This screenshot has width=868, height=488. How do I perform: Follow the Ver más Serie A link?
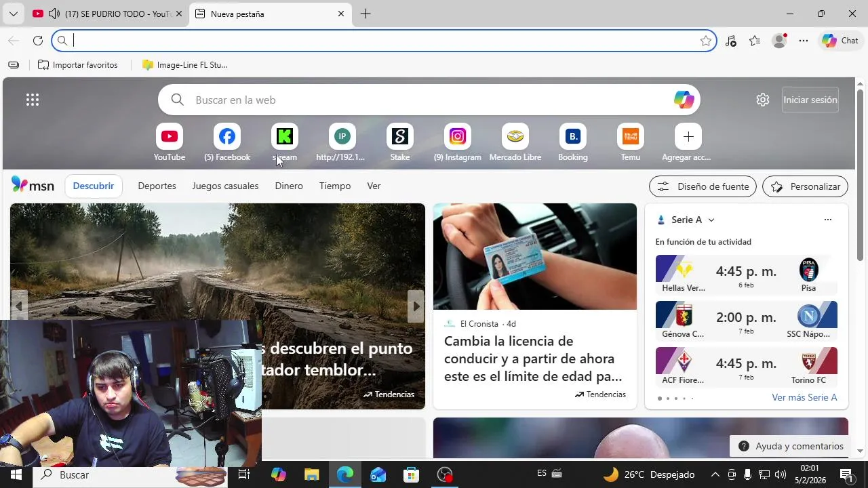[x=804, y=397]
